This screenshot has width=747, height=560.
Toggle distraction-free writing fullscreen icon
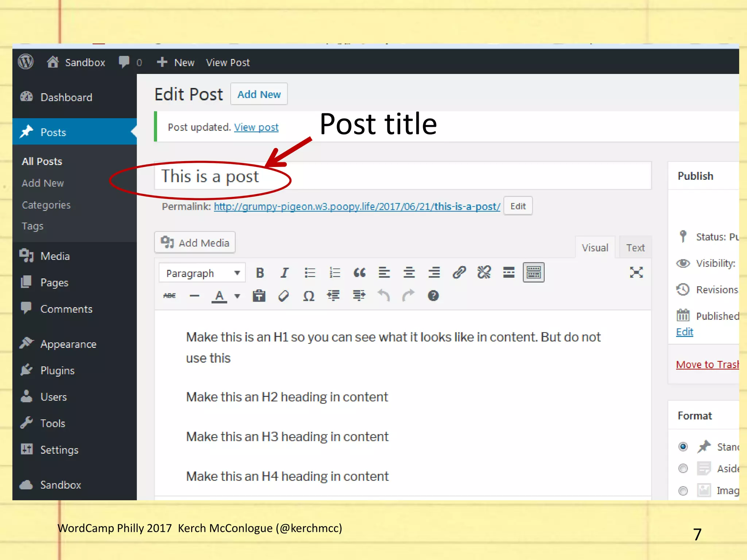pos(636,272)
